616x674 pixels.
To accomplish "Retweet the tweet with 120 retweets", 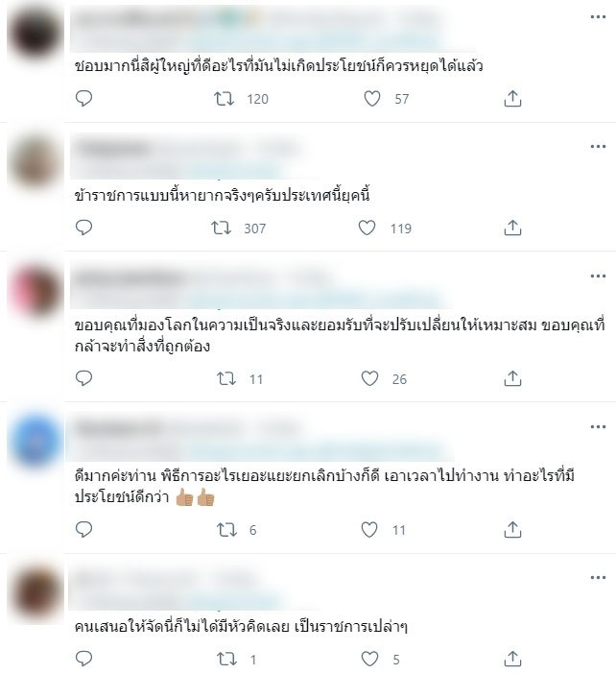I will [x=225, y=99].
